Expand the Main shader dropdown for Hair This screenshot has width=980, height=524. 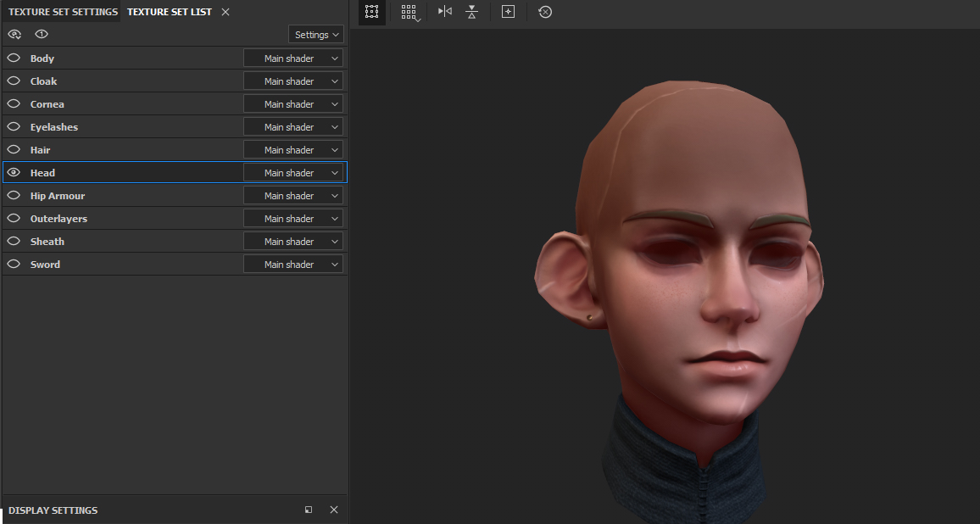point(293,150)
